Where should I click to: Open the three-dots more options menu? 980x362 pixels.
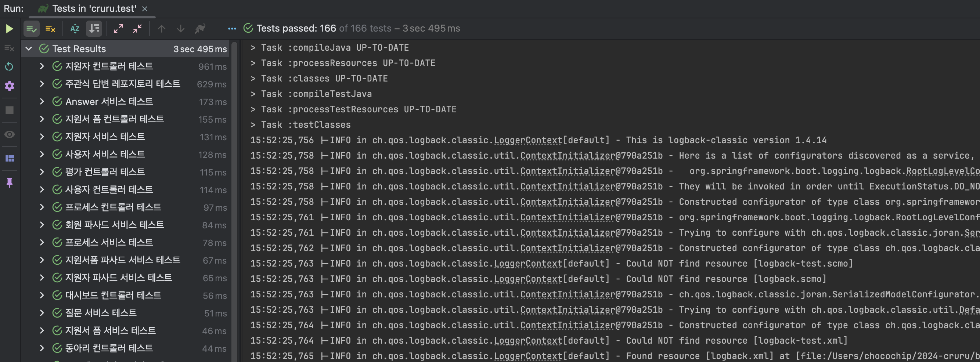tap(232, 29)
